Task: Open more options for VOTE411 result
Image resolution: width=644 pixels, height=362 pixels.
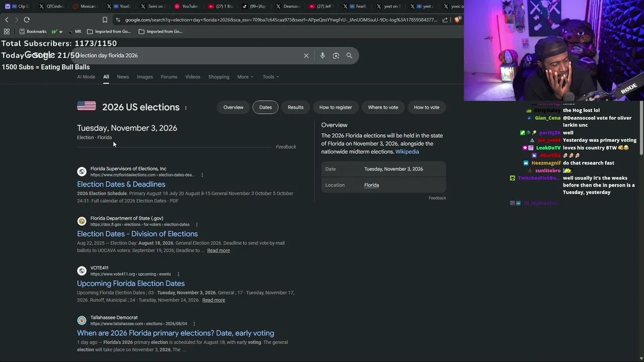Action: point(178,274)
